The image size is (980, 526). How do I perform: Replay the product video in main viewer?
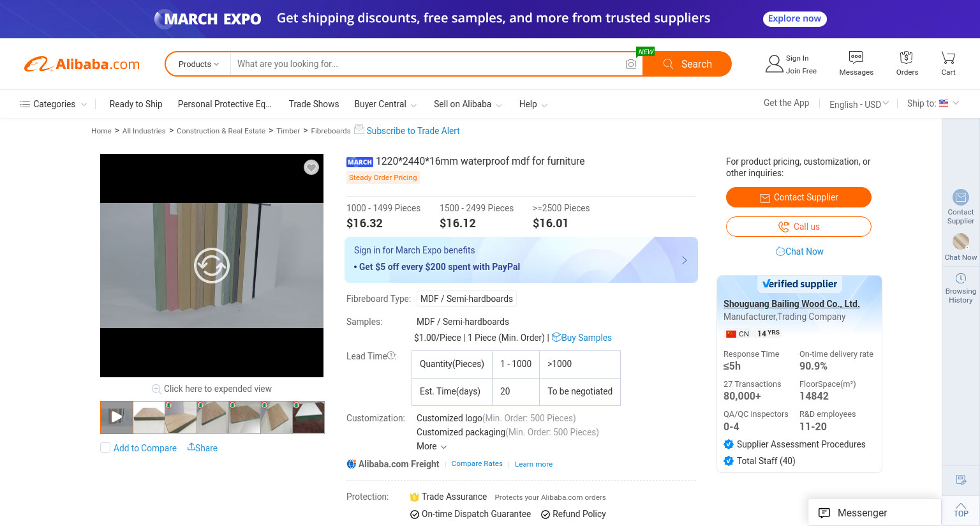(x=212, y=266)
